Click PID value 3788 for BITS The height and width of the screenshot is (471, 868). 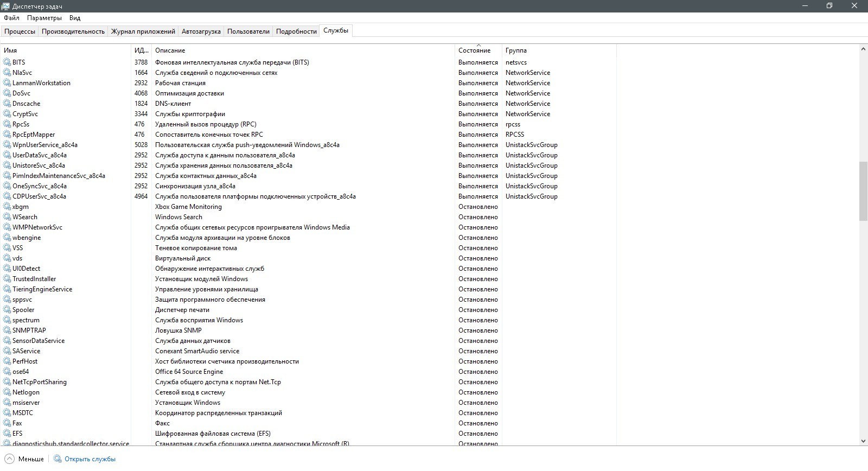point(141,62)
